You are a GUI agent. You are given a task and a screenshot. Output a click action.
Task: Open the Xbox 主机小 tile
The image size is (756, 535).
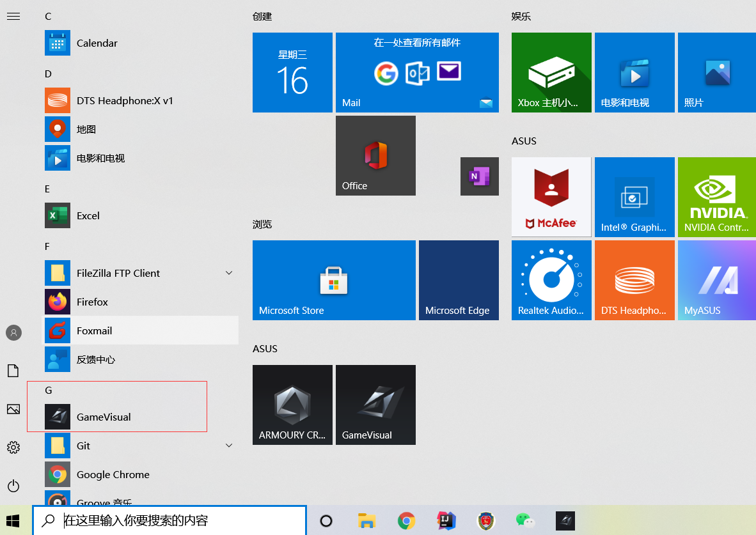click(551, 72)
